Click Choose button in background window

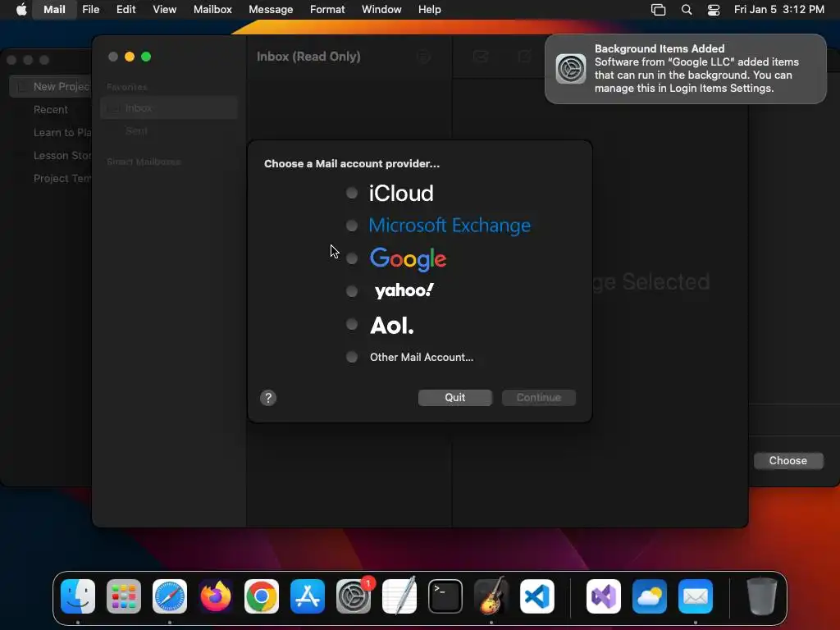(x=787, y=461)
